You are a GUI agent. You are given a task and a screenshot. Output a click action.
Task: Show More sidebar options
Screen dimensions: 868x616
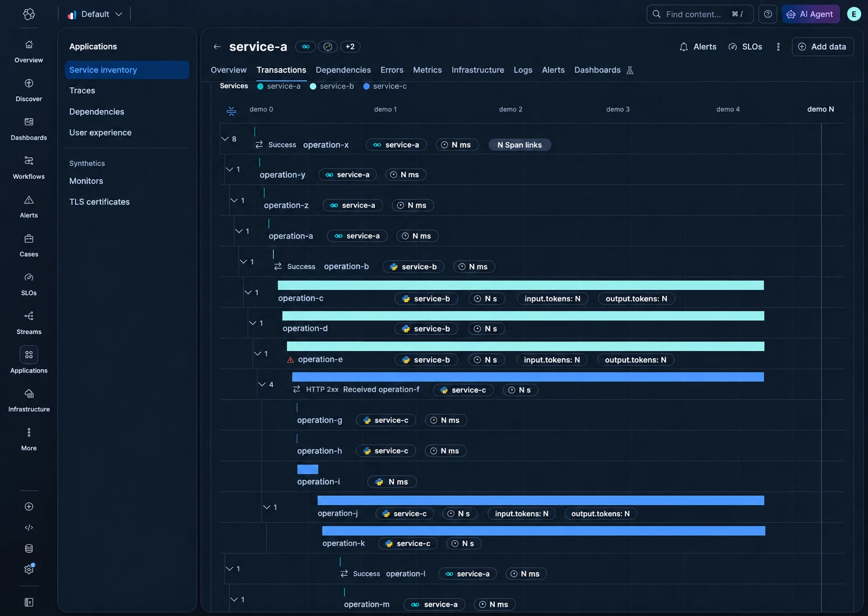[x=29, y=439]
